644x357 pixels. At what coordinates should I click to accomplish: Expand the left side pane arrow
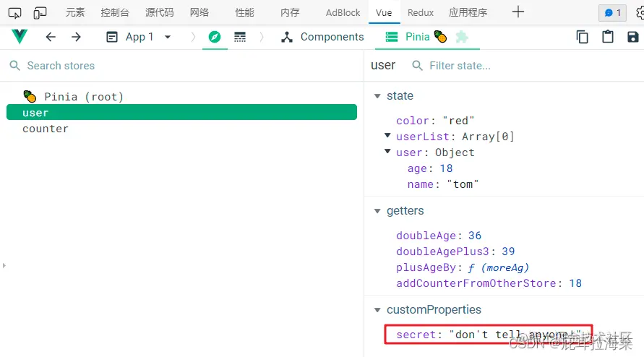[x=4, y=265]
